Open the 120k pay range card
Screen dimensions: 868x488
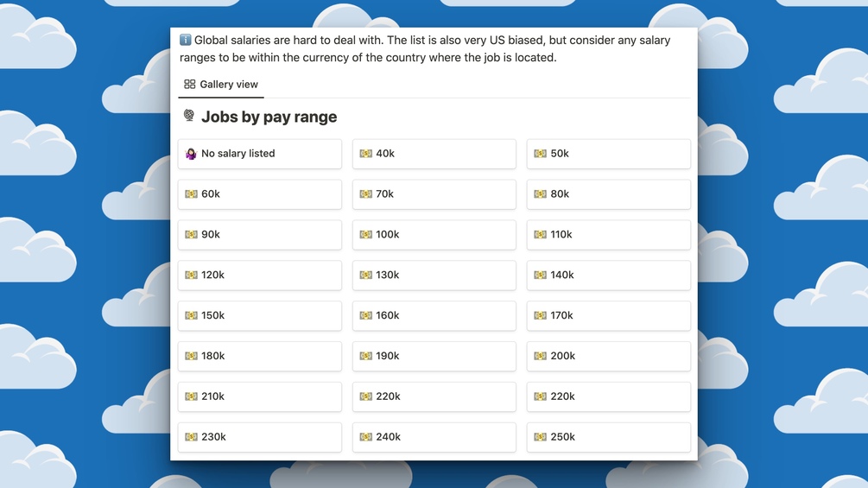pyautogui.click(x=259, y=276)
